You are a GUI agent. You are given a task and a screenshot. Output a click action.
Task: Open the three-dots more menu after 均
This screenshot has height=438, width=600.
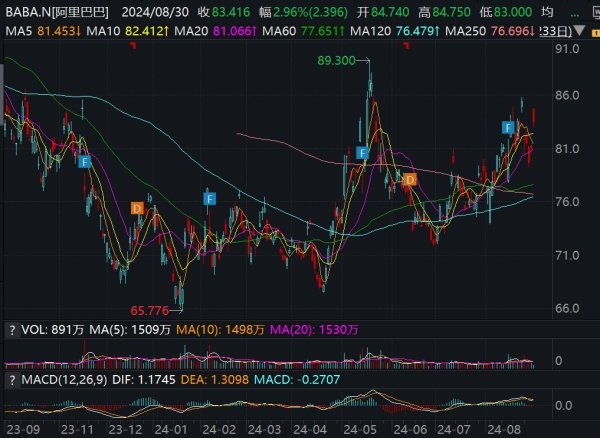pyautogui.click(x=574, y=13)
